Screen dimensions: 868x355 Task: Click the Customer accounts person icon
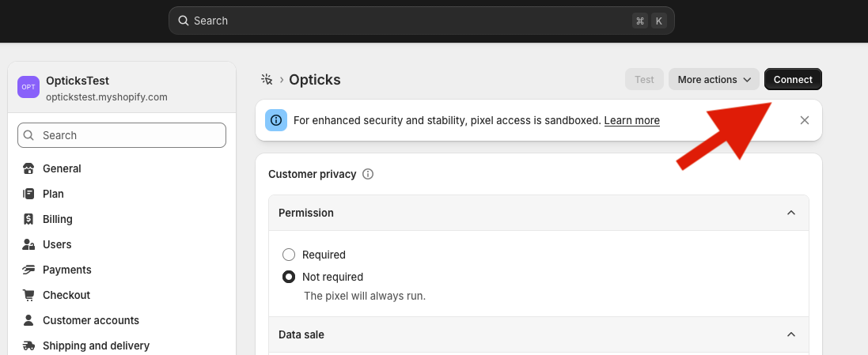click(28, 321)
